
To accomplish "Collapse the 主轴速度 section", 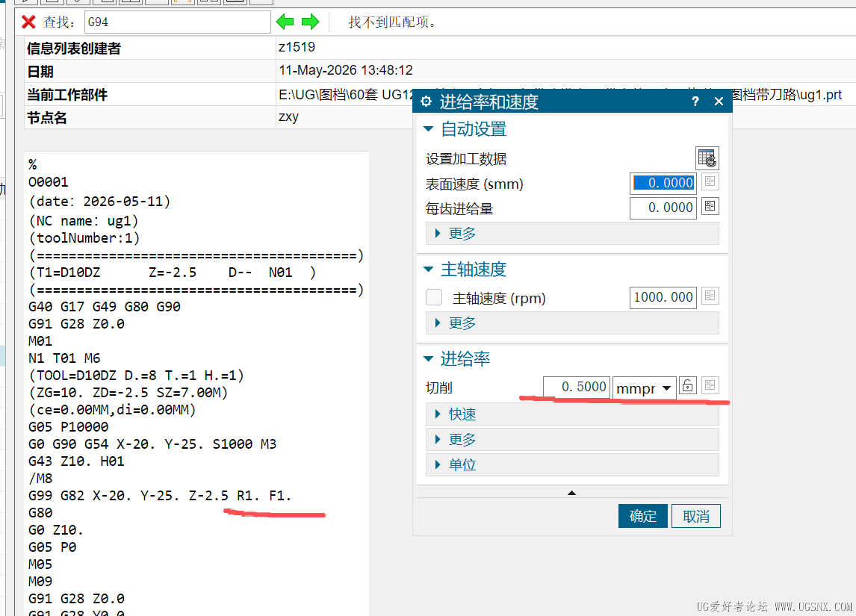I will [x=429, y=270].
